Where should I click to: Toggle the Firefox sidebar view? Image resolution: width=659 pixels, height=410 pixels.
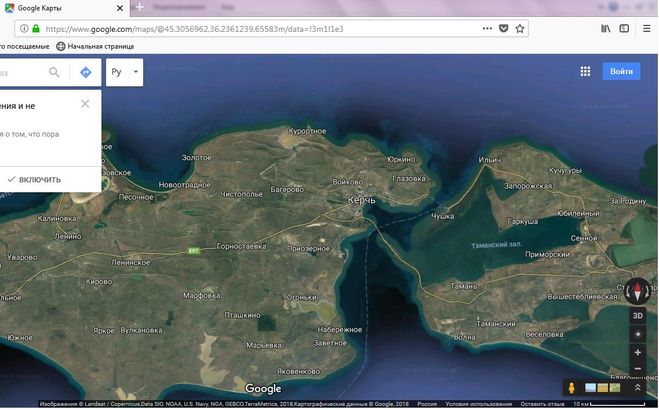tap(624, 28)
